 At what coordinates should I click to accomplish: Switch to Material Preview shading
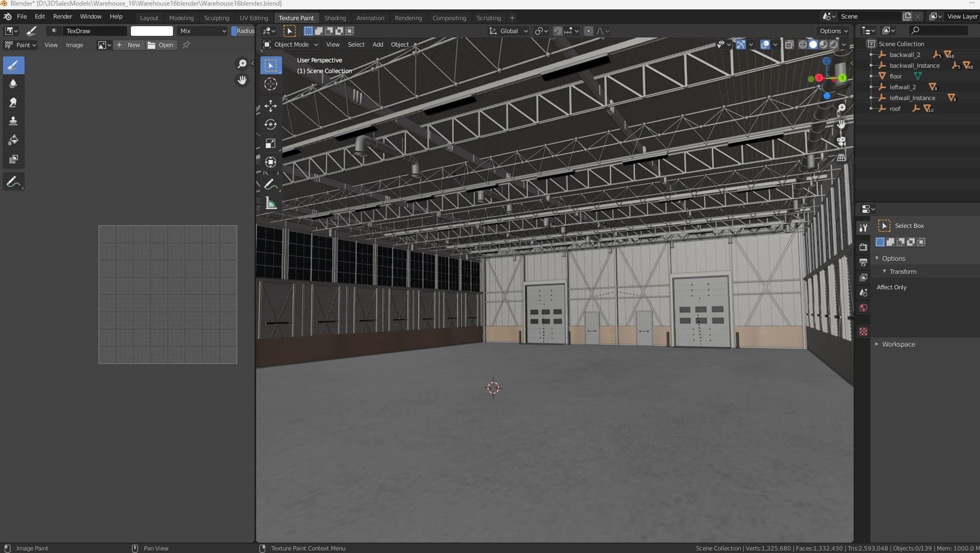pyautogui.click(x=823, y=45)
